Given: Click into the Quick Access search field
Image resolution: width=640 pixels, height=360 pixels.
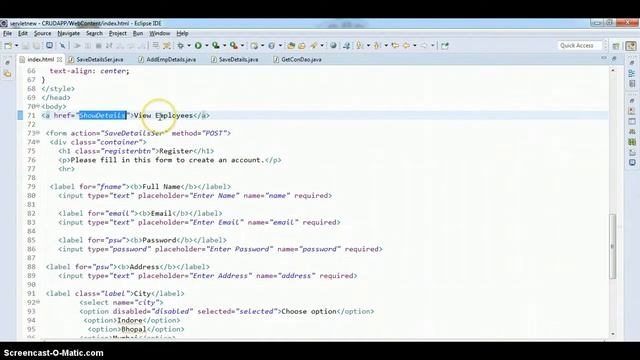Looking at the screenshot, I should [580, 46].
